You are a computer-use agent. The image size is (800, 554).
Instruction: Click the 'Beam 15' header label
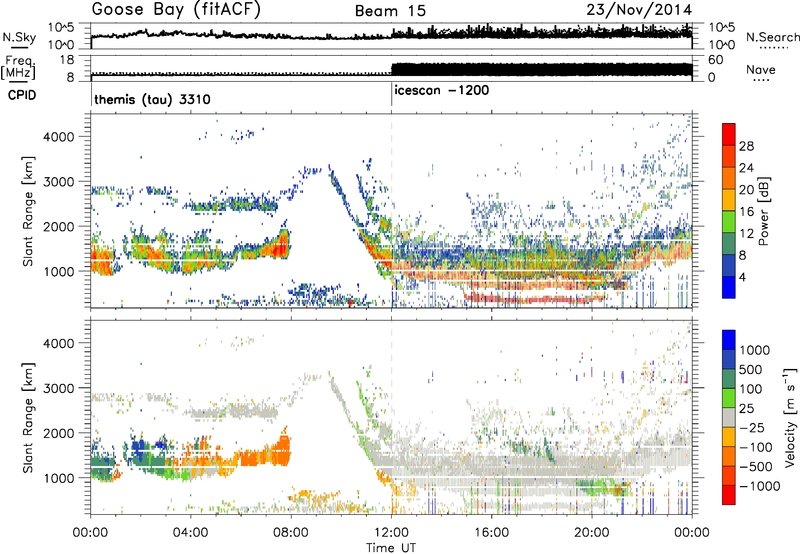(x=390, y=11)
